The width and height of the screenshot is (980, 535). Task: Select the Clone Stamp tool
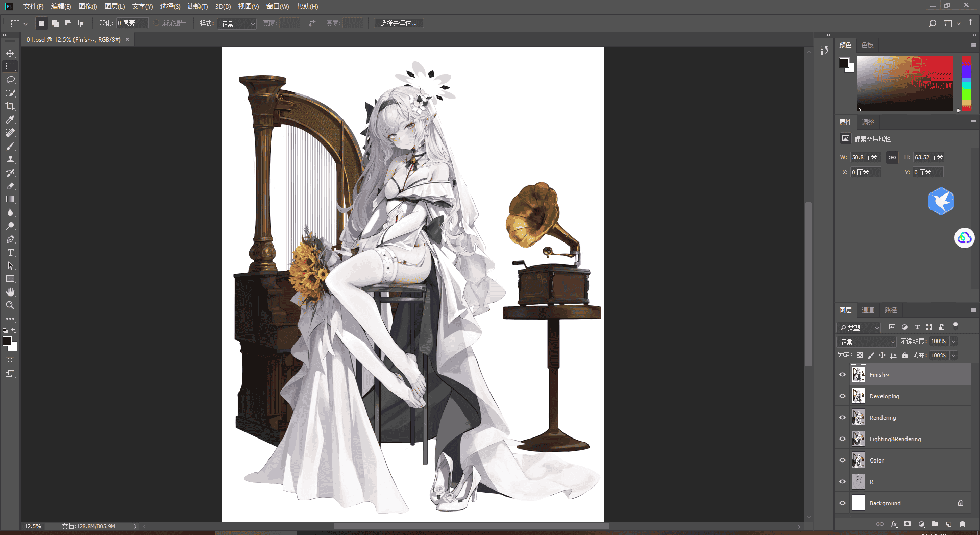[10, 159]
